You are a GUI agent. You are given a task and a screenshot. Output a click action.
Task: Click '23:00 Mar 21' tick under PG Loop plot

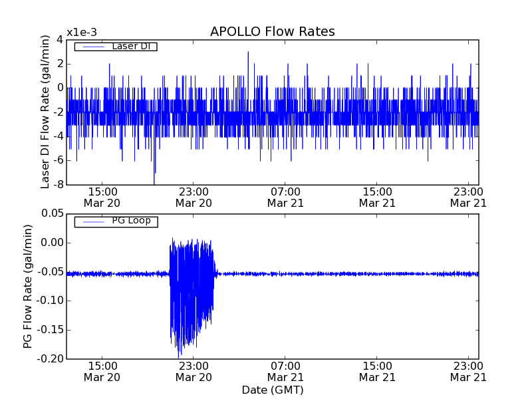click(469, 372)
